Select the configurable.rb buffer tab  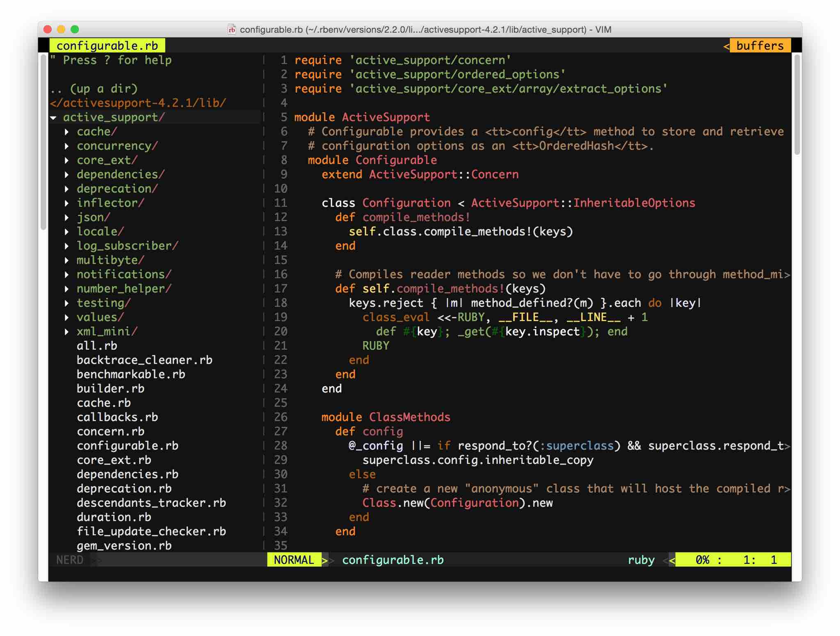(107, 46)
